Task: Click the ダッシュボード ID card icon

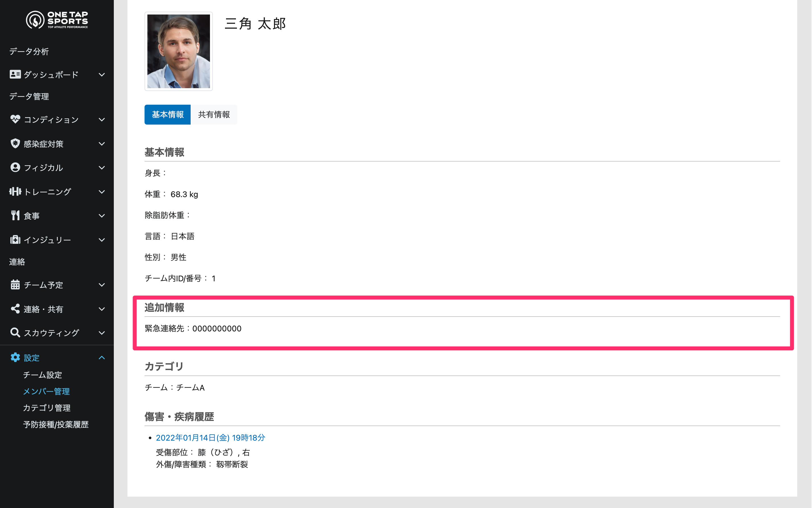Action: point(15,74)
